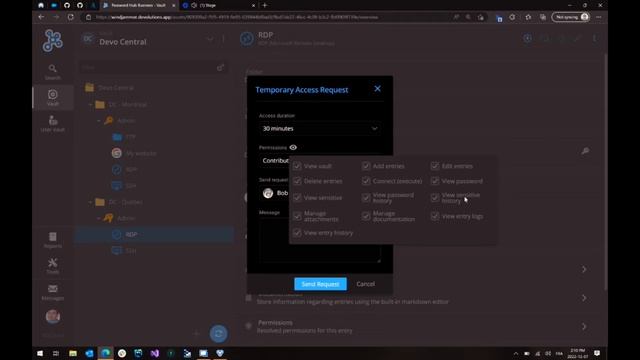Open File Explorer from the taskbar
Viewport: 640px width, 360px height.
[73, 353]
